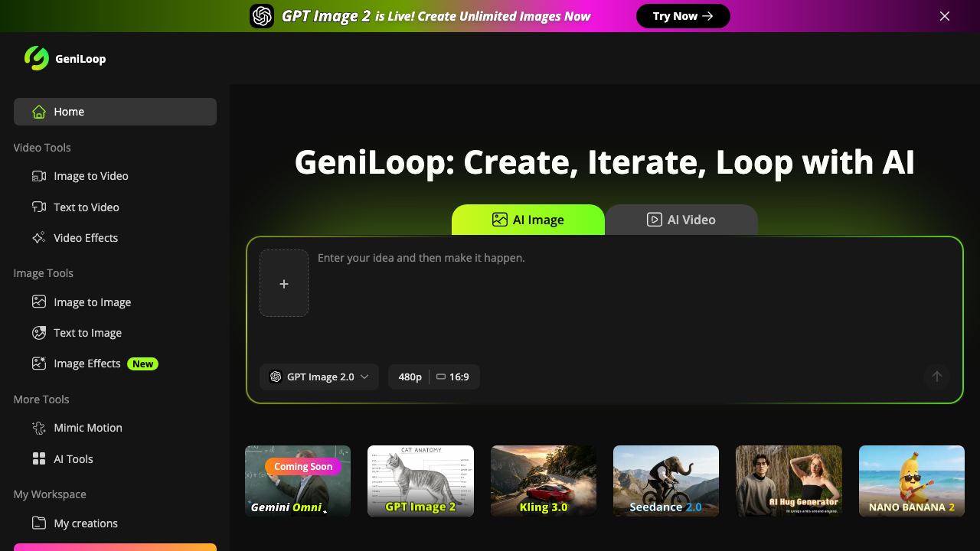Click the Image Tools section heading

(44, 273)
